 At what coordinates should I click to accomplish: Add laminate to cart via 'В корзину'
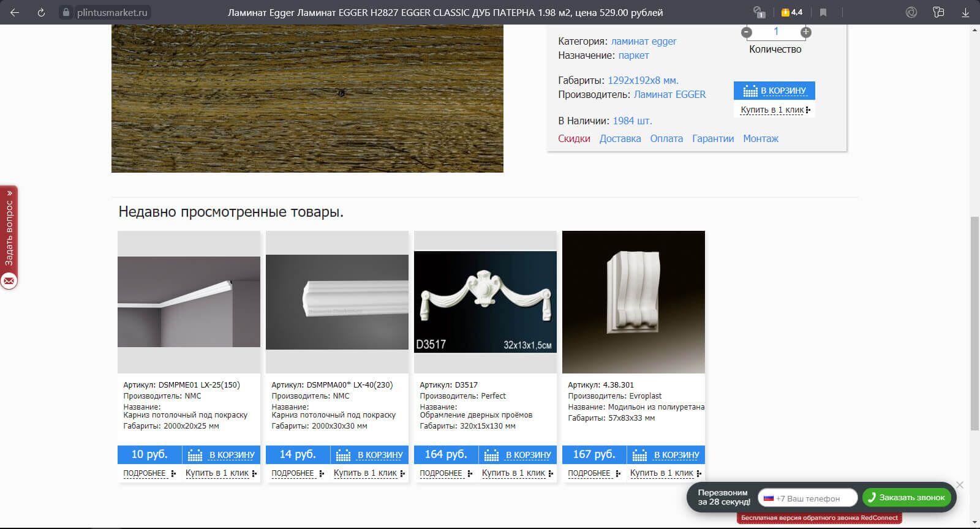(774, 91)
